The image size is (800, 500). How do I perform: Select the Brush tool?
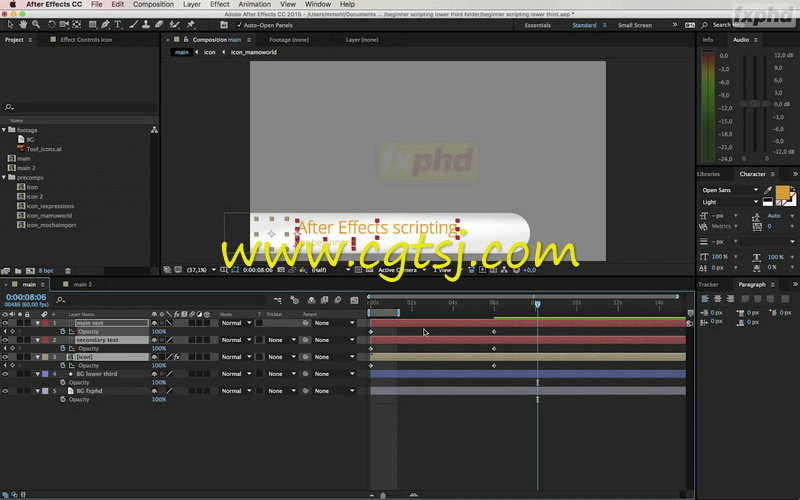(133, 24)
